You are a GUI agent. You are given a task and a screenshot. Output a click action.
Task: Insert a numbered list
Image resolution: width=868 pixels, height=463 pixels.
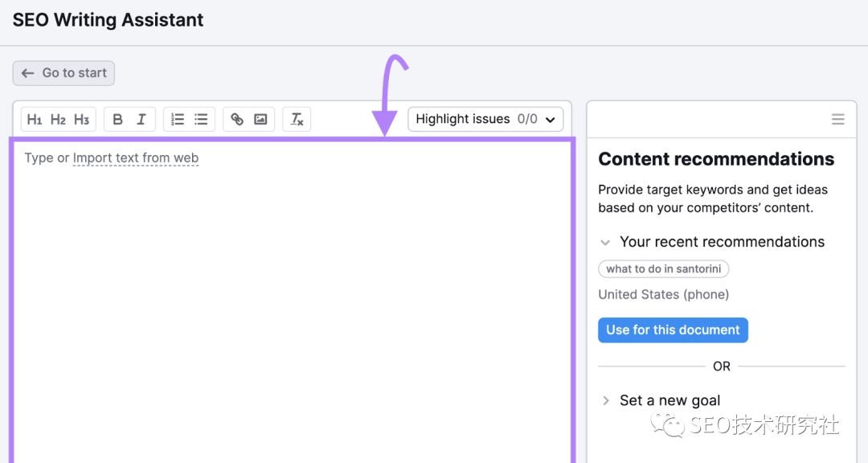(178, 120)
